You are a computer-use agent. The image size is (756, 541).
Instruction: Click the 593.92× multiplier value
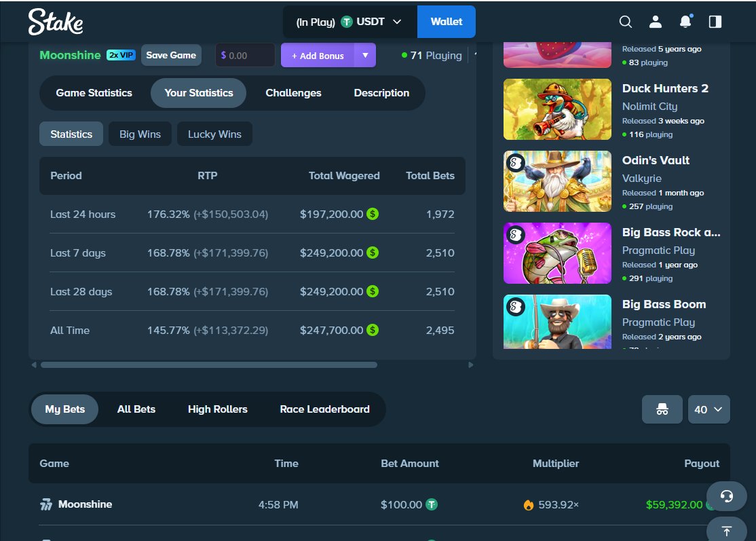tap(559, 505)
